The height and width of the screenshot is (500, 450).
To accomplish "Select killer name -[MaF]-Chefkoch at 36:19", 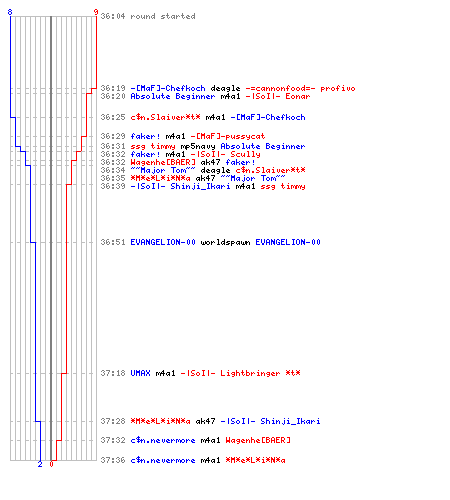I will (168, 88).
